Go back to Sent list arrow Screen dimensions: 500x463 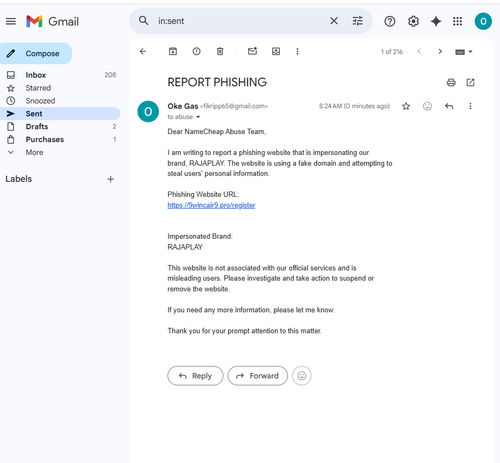[143, 51]
